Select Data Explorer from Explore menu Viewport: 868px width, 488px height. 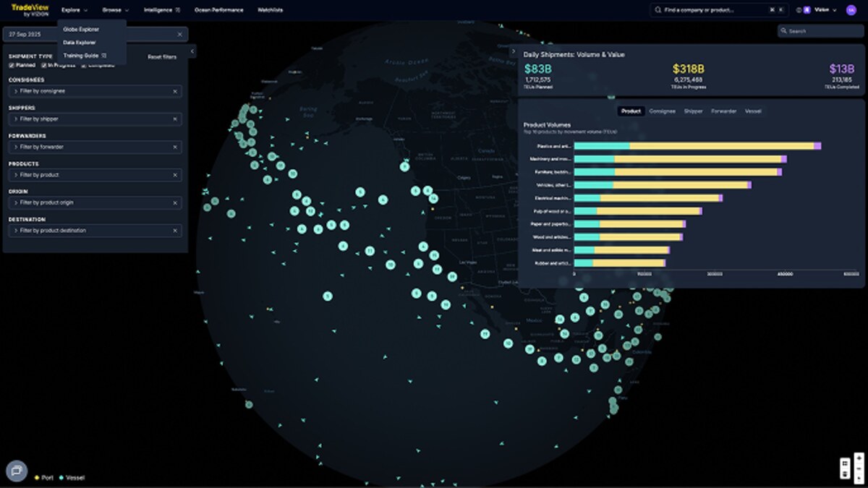[80, 43]
